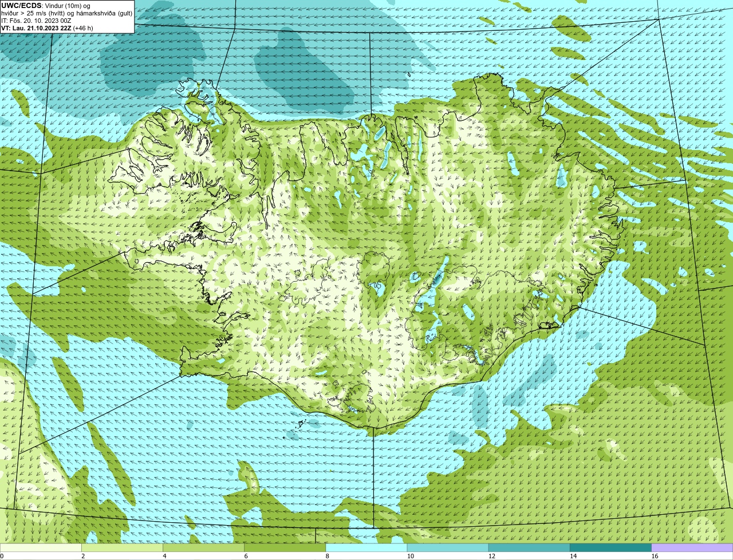Click the 8–10 m/s light cyan legend swatch
Screen dimensions: 733x560
(x=366, y=547)
